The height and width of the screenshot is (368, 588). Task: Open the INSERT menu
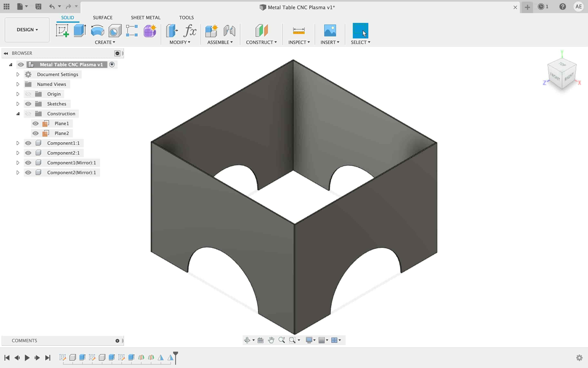pyautogui.click(x=330, y=42)
